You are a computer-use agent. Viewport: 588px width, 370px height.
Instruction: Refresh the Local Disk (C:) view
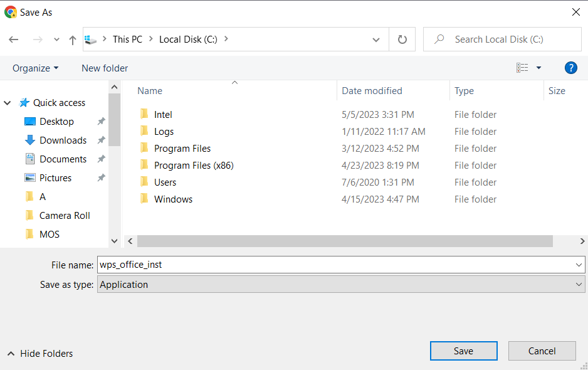pos(402,39)
